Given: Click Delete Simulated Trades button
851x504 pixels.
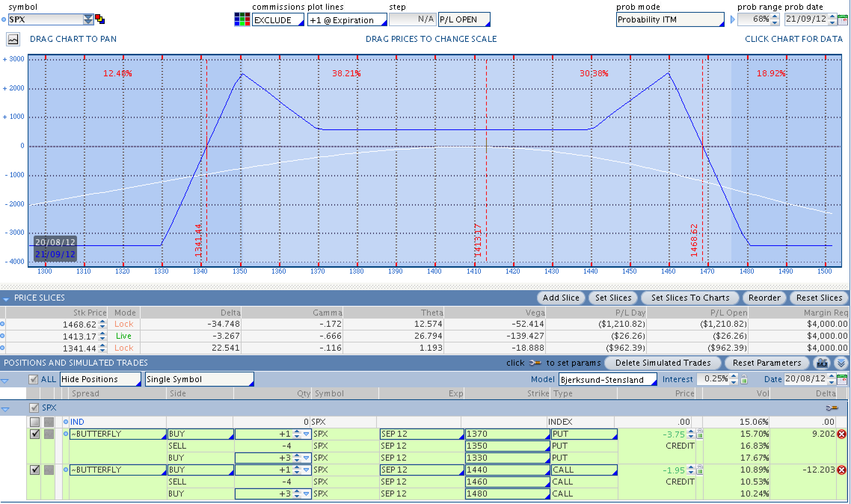Looking at the screenshot, I should pyautogui.click(x=663, y=363).
